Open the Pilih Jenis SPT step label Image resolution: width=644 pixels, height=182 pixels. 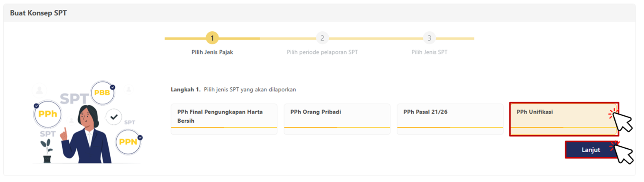point(429,52)
